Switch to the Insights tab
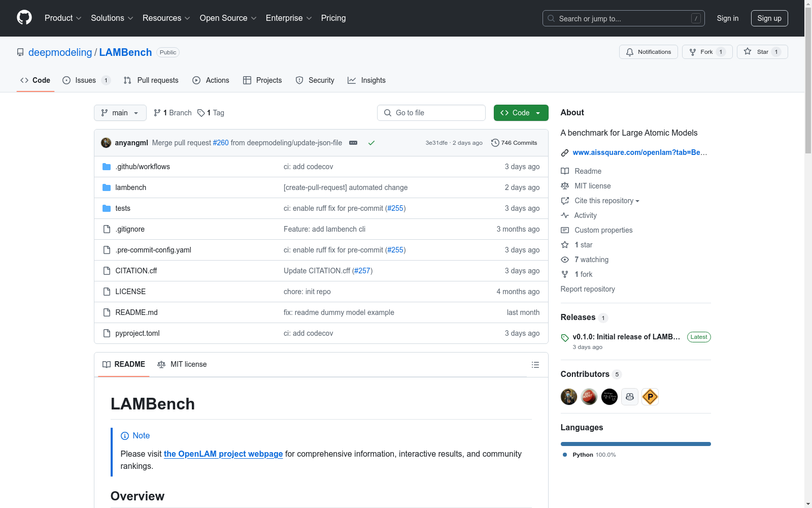This screenshot has height=508, width=812. pyautogui.click(x=366, y=80)
